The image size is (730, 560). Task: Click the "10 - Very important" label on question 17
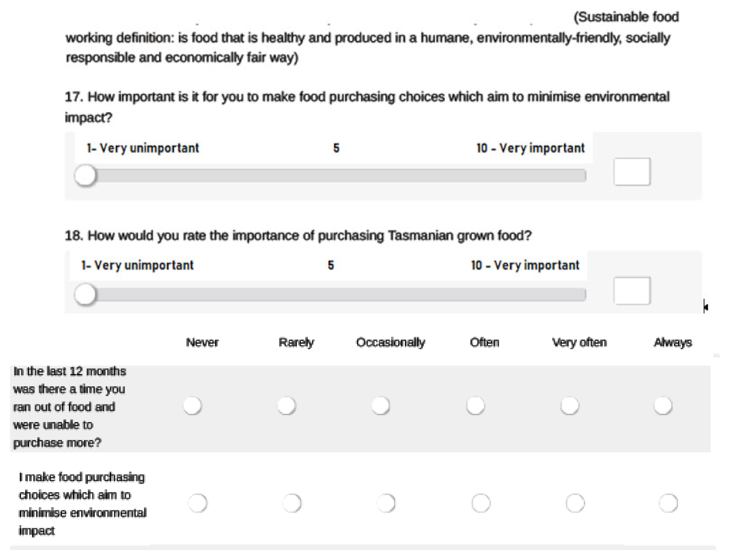(x=531, y=148)
